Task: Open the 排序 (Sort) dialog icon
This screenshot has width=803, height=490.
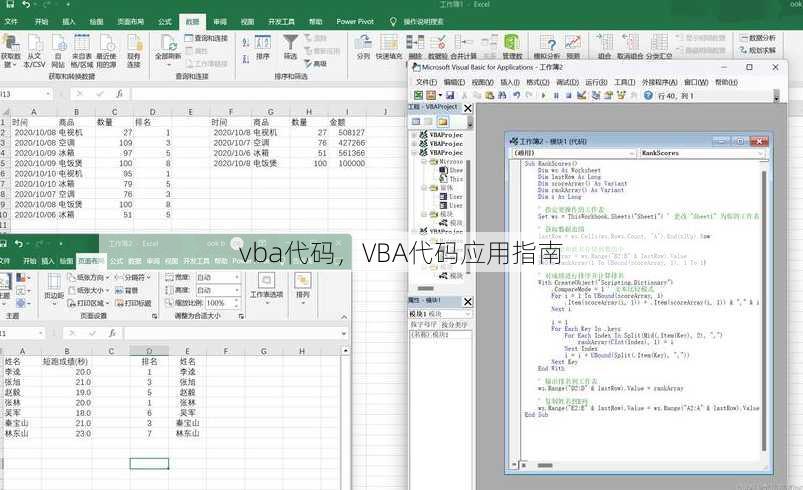Action: point(263,48)
